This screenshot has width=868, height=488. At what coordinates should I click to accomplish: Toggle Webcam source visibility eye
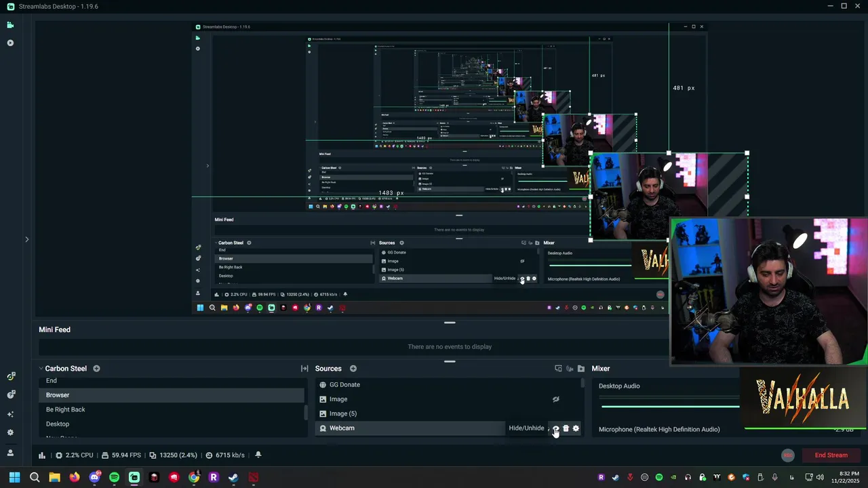click(555, 428)
